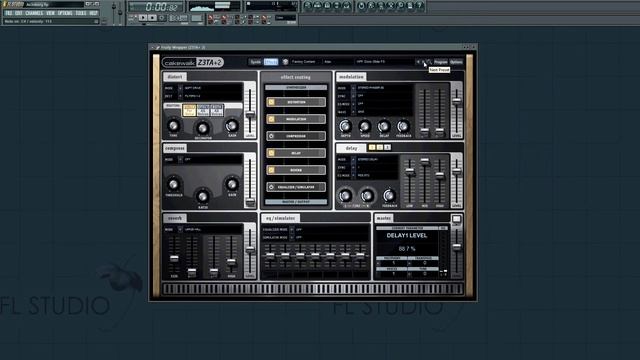Open the OPTIONS menu in FL Studio

[65, 13]
